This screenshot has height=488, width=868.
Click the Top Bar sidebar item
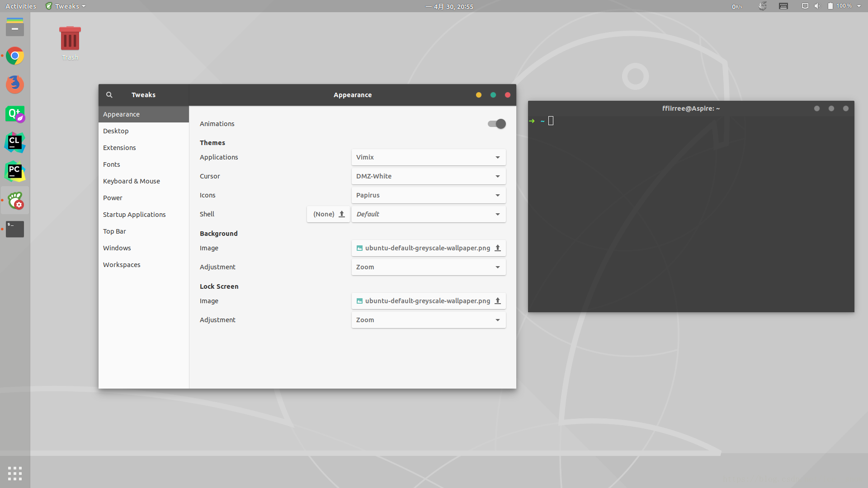(x=114, y=231)
